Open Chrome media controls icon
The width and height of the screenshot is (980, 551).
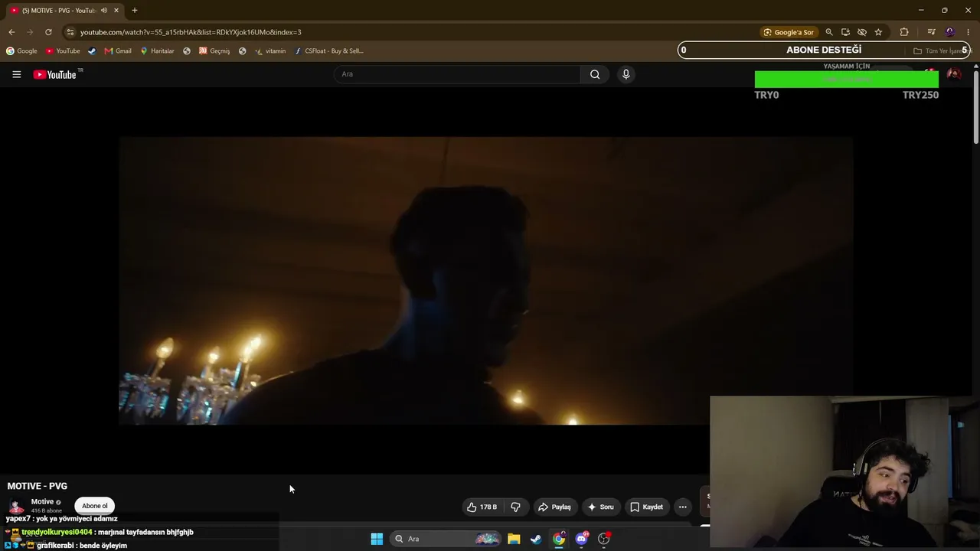tap(931, 32)
